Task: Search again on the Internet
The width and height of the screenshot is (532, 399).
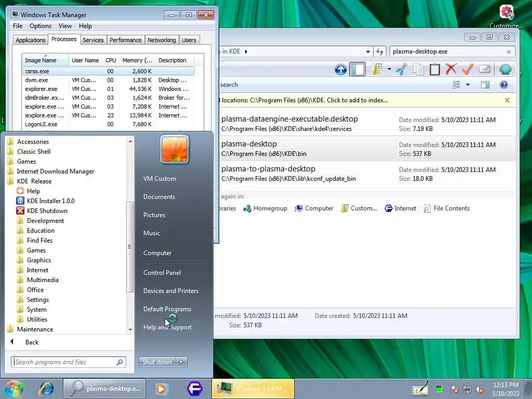Action: pos(401,208)
